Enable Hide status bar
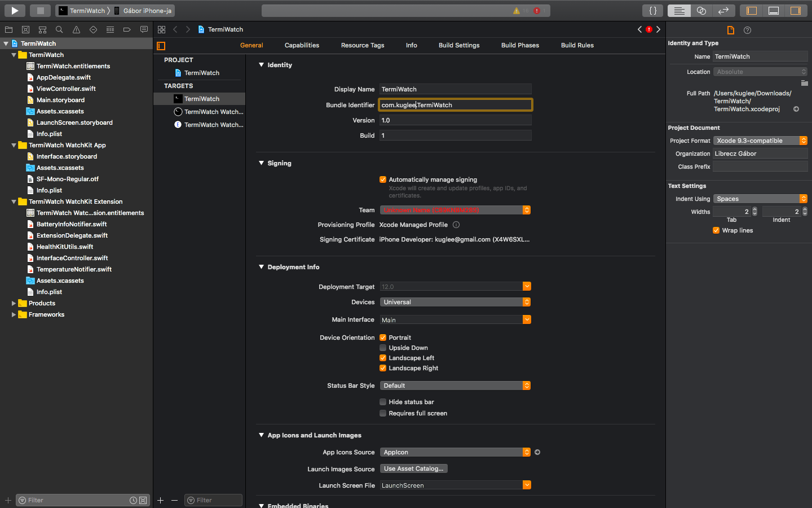812x508 pixels. 383,402
